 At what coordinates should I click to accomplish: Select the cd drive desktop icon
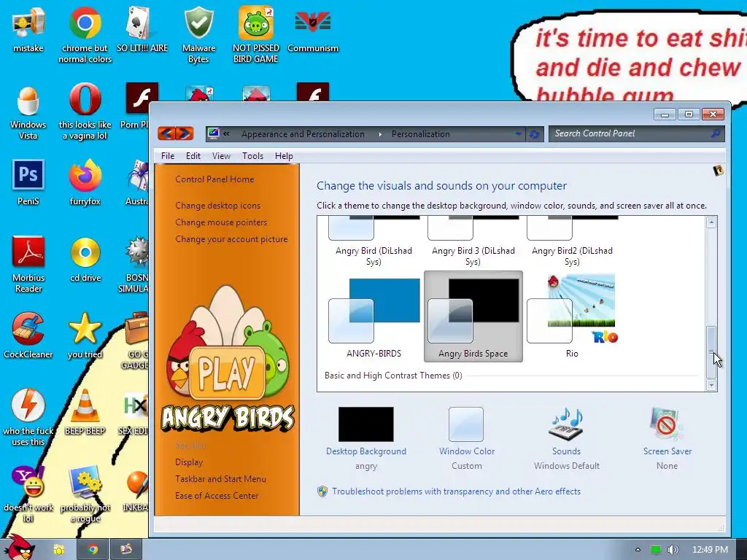[x=85, y=260]
